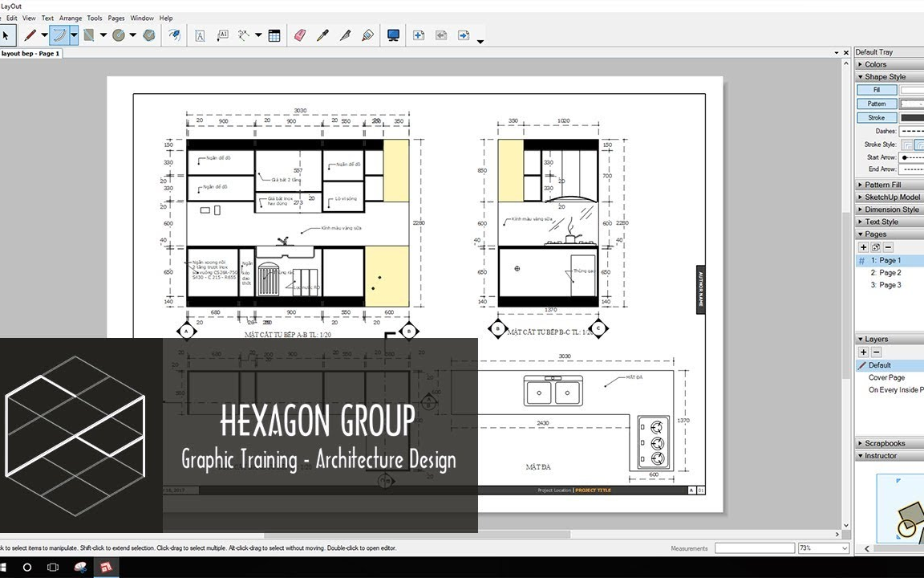
Task: Open the Arrange menu
Action: coord(71,17)
